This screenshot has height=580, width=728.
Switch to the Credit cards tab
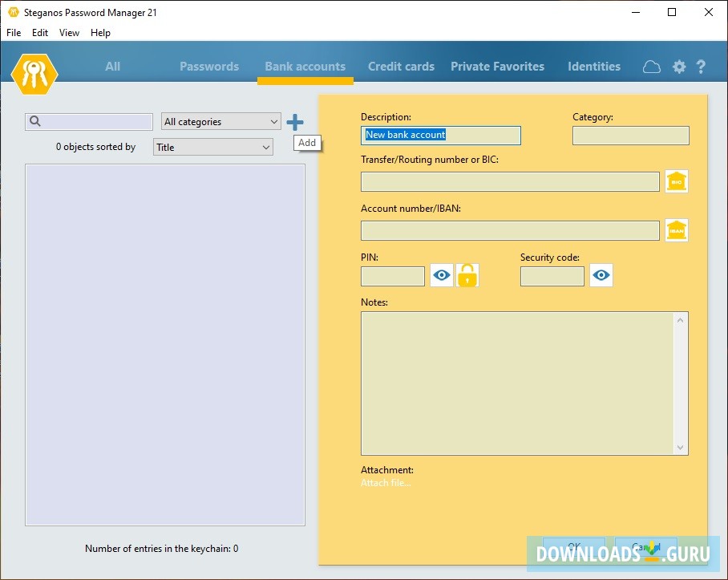click(401, 67)
